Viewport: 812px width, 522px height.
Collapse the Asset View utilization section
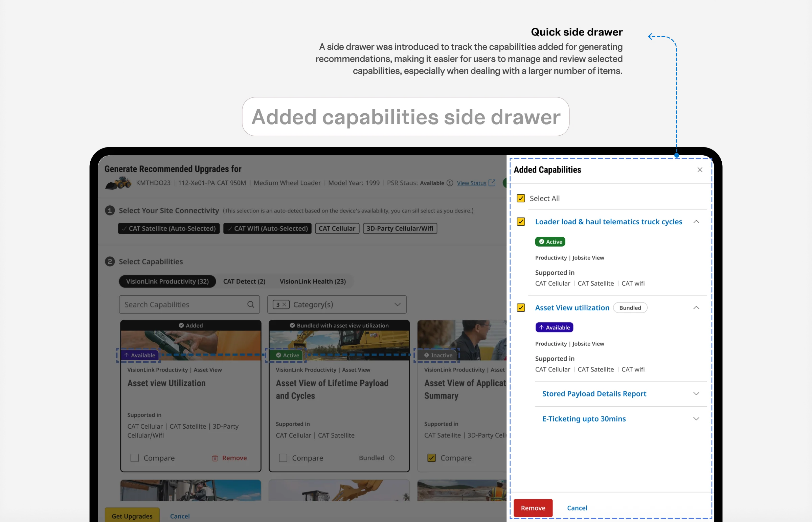696,308
